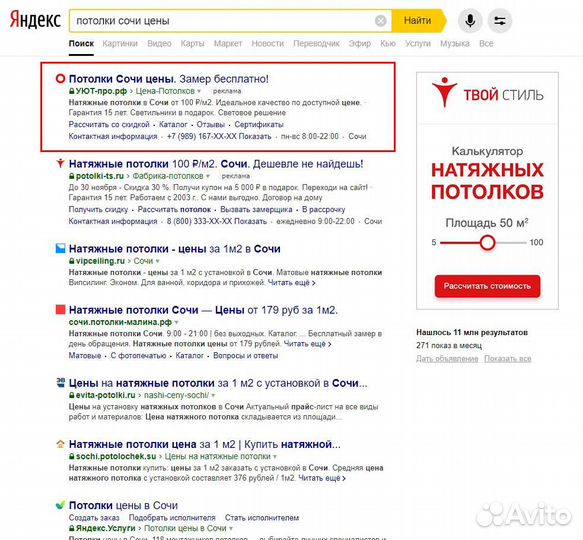
Task: Clear the search query with the X icon
Action: [380, 21]
